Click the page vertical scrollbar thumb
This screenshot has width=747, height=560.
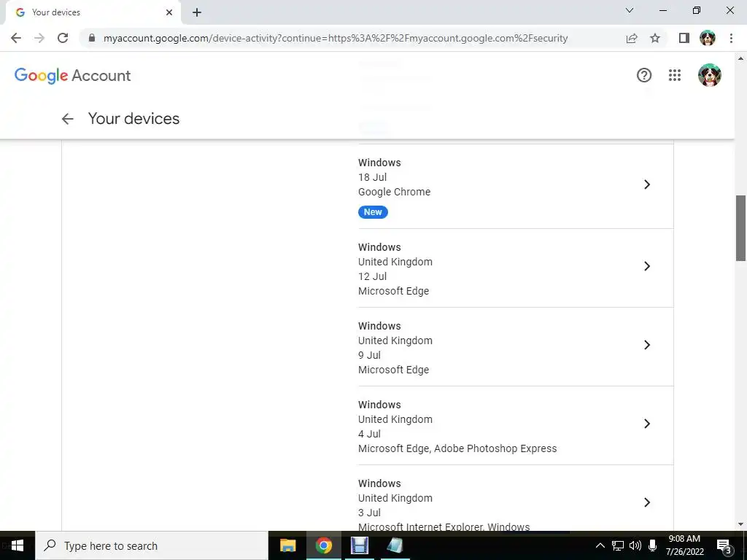[741, 227]
